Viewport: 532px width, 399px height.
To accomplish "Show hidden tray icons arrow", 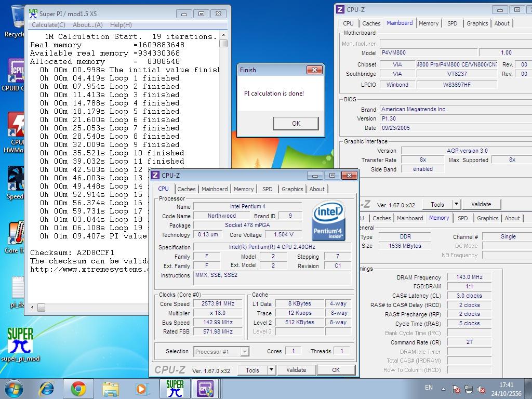I will (444, 389).
